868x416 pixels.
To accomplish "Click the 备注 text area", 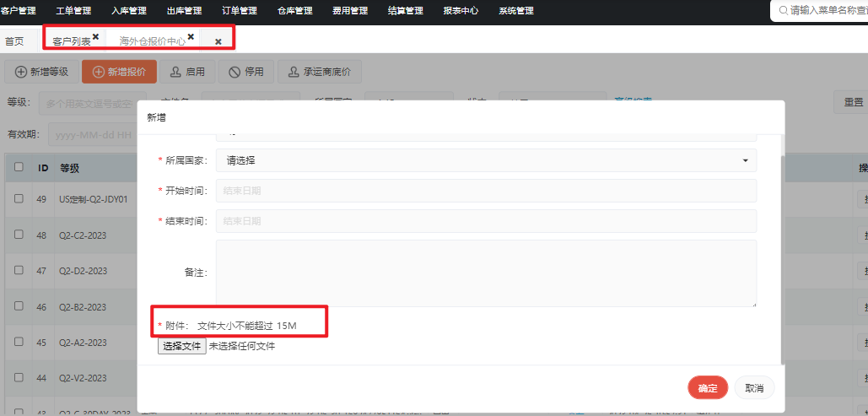I will 486,273.
